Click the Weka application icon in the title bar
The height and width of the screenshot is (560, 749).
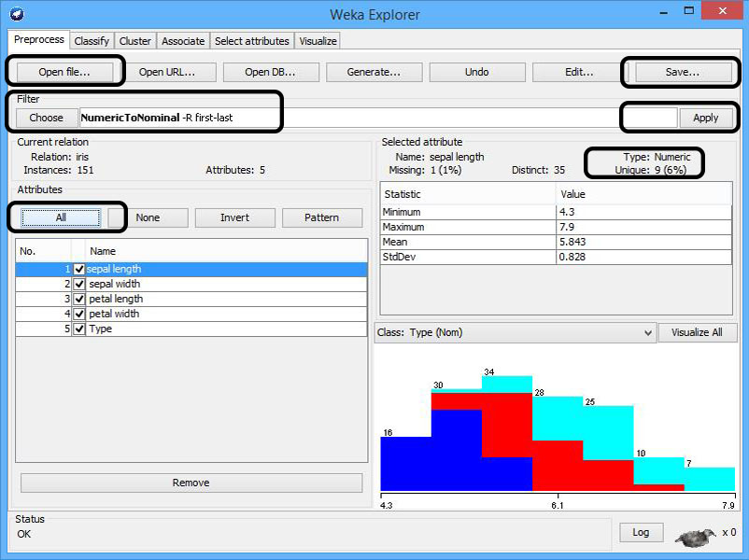pyautogui.click(x=14, y=14)
